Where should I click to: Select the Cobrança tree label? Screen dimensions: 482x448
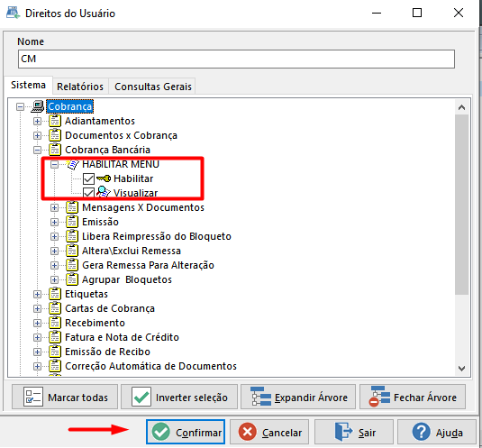[x=69, y=106]
